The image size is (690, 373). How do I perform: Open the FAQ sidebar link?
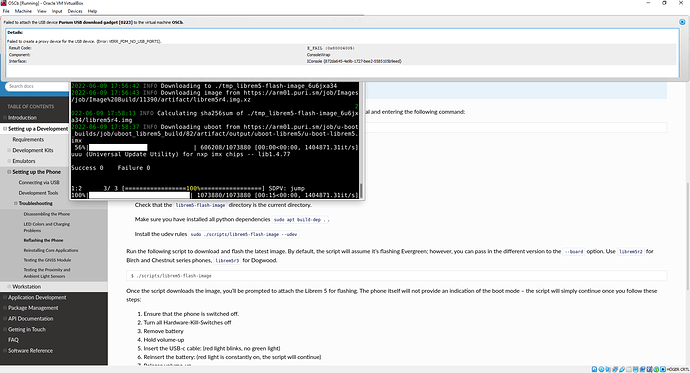13,340
